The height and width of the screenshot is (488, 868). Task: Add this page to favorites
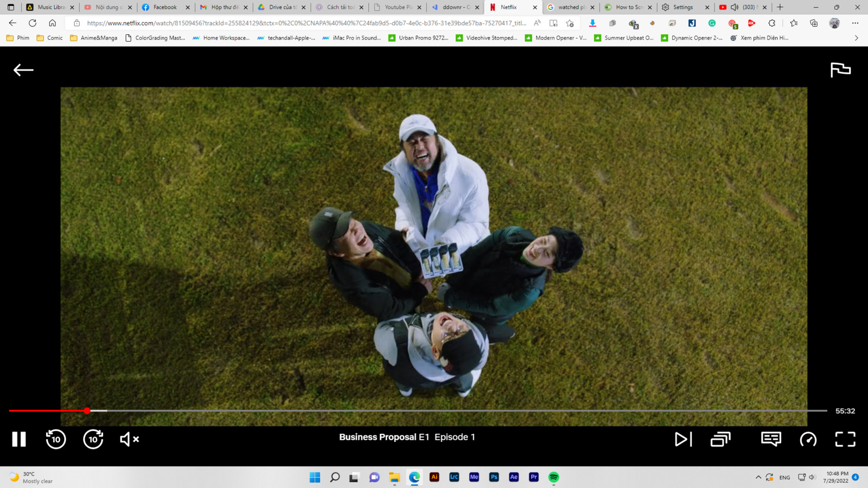click(570, 23)
